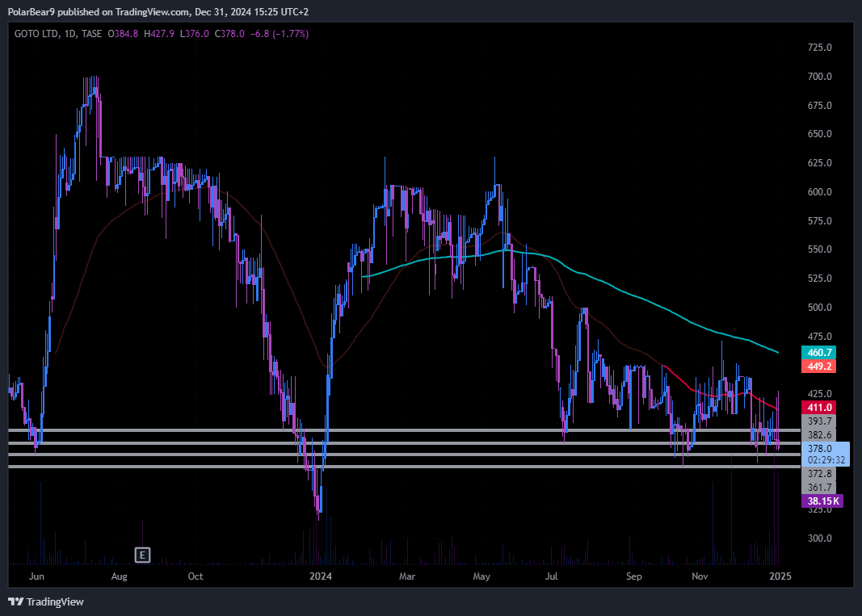Image resolution: width=862 pixels, height=616 pixels.
Task: Click the earnings 'E' marker icon
Action: tap(142, 555)
